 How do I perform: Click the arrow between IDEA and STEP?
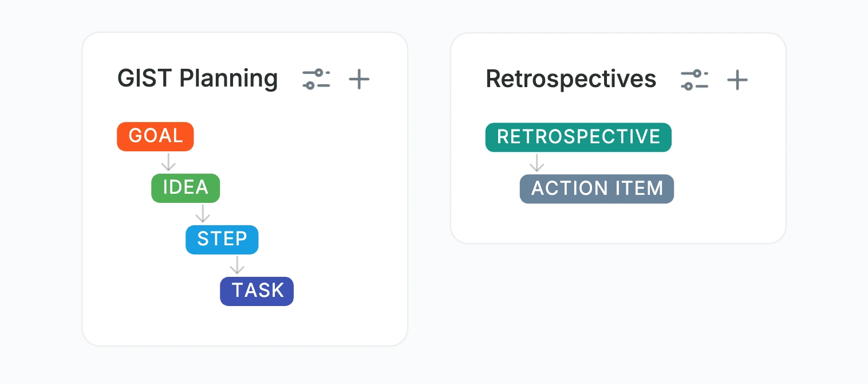coord(203,214)
